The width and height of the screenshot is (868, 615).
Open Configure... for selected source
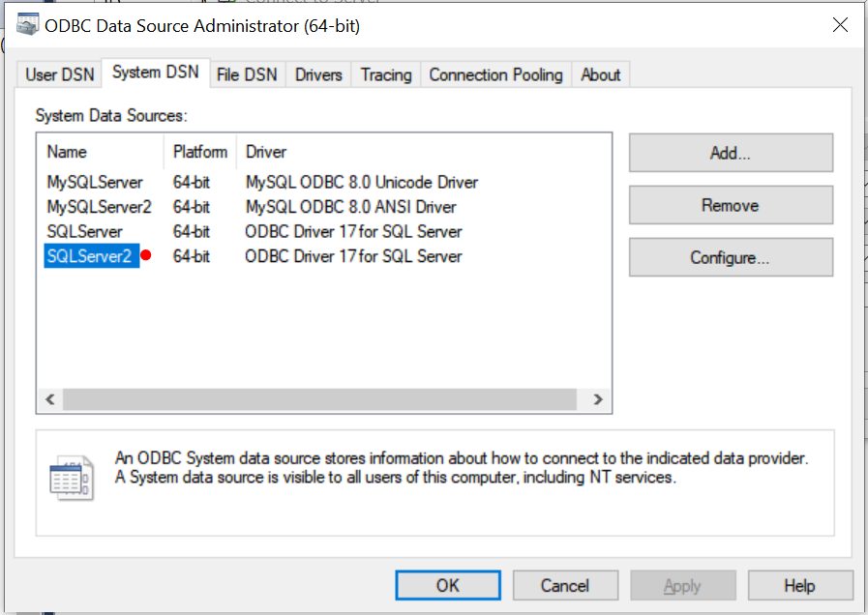(731, 257)
